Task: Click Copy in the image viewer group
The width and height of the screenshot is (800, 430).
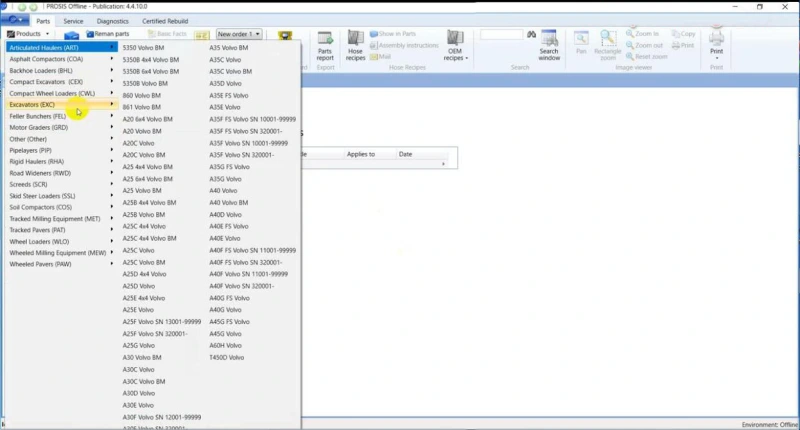Action: [x=684, y=34]
